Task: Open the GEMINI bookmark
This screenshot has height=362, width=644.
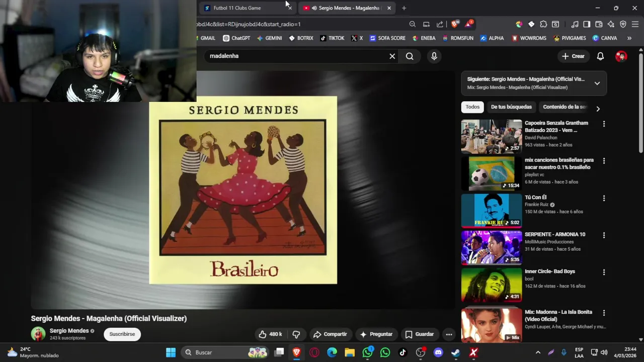Action: point(269,38)
